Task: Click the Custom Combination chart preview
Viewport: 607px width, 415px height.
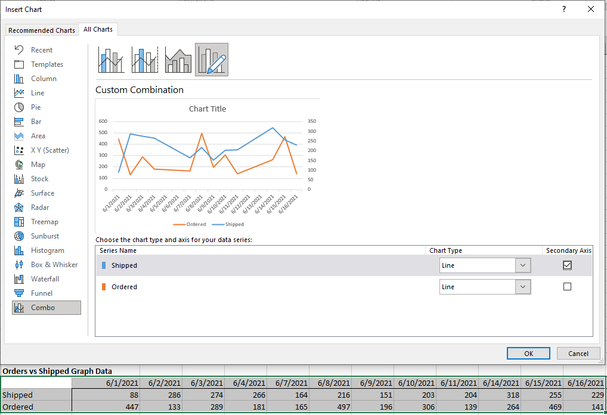Action: point(207,166)
